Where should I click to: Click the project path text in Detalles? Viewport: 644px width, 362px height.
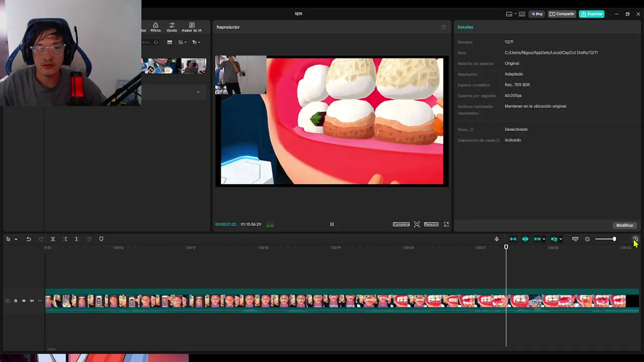click(x=551, y=52)
